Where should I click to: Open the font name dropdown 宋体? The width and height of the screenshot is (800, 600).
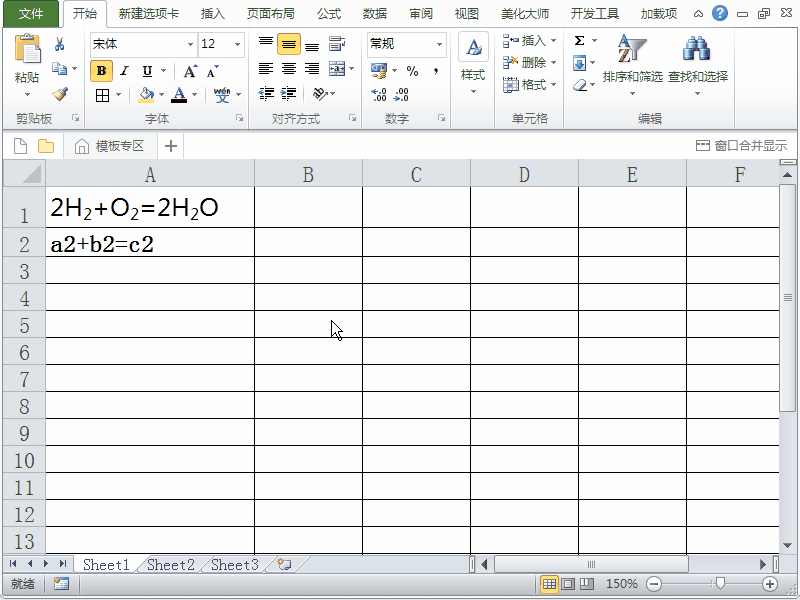(x=190, y=45)
